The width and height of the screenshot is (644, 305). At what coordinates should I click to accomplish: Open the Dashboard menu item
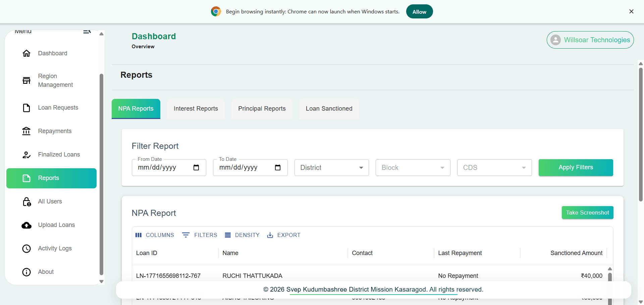coord(51,53)
